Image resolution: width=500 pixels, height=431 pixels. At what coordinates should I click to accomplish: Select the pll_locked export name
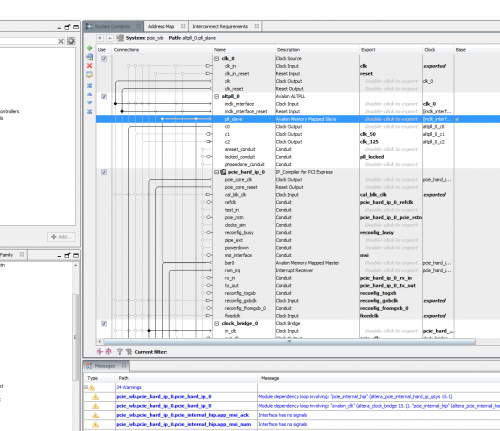[372, 157]
